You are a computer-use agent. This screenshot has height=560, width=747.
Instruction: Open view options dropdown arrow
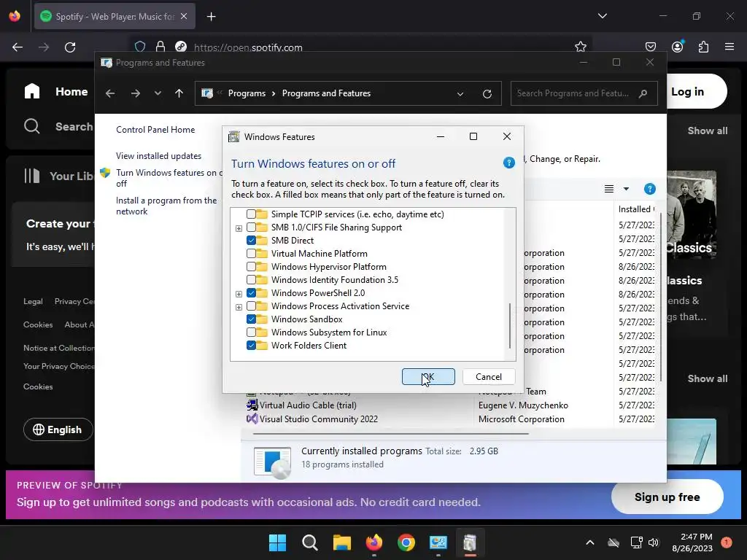point(626,189)
